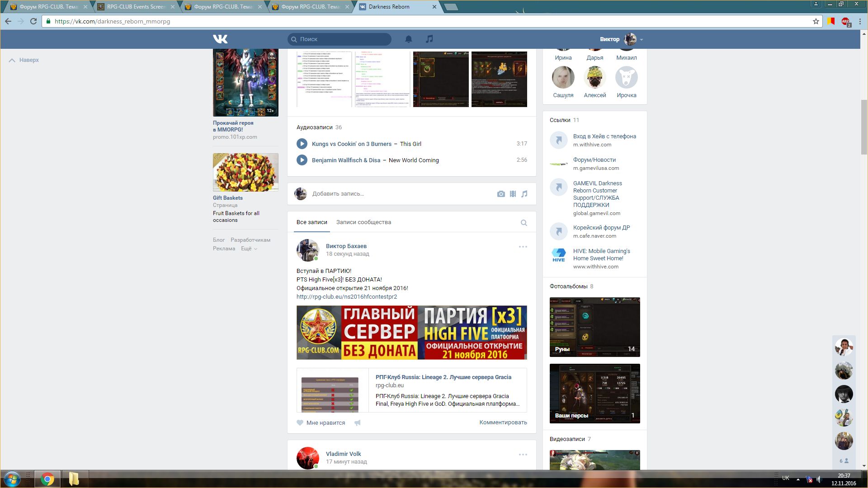
Task: Click Комментировать on the post
Action: point(503,422)
